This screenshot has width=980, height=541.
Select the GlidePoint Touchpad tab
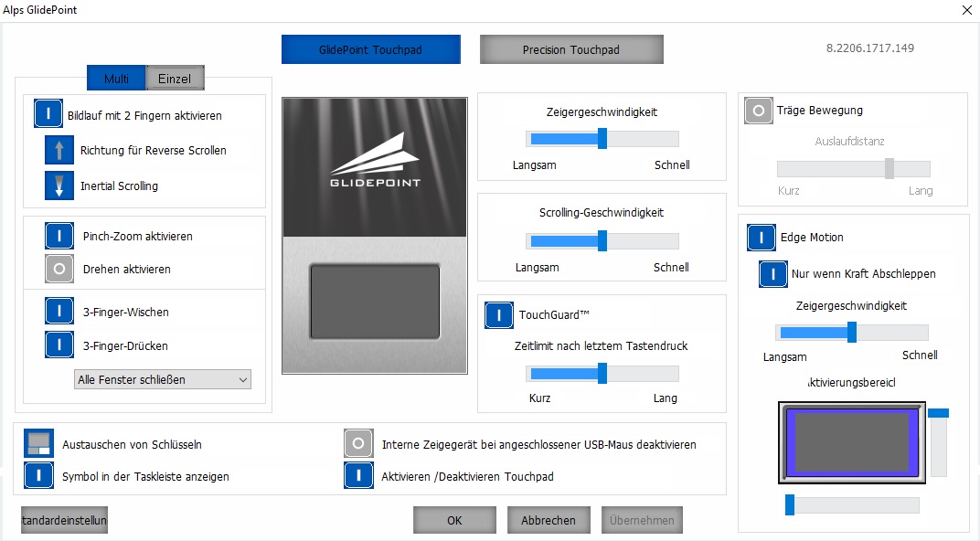click(x=370, y=49)
